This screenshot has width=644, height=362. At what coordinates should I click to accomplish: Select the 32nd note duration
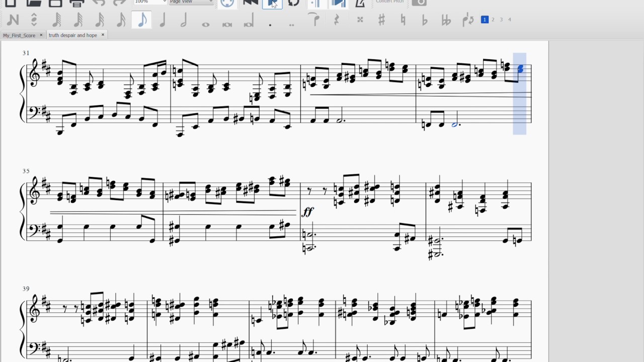coord(100,20)
